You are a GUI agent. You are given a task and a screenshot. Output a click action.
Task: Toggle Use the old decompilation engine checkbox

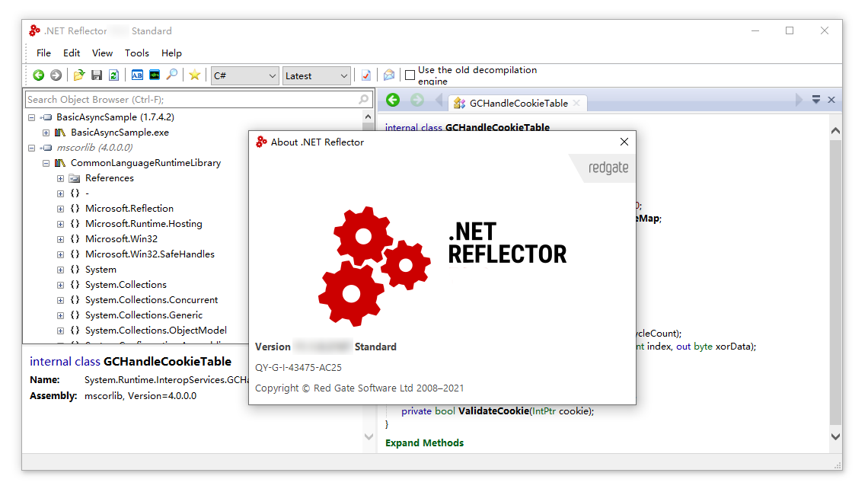tap(410, 75)
